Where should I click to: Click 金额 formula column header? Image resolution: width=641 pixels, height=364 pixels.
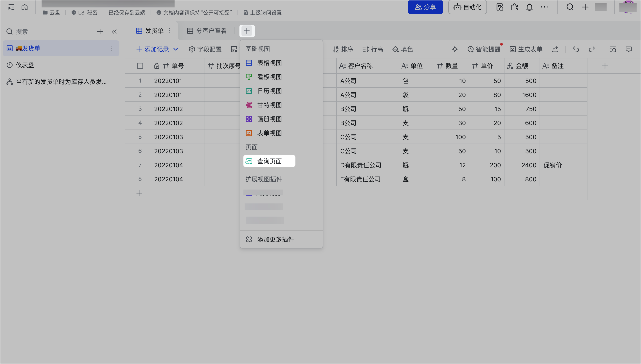[522, 66]
